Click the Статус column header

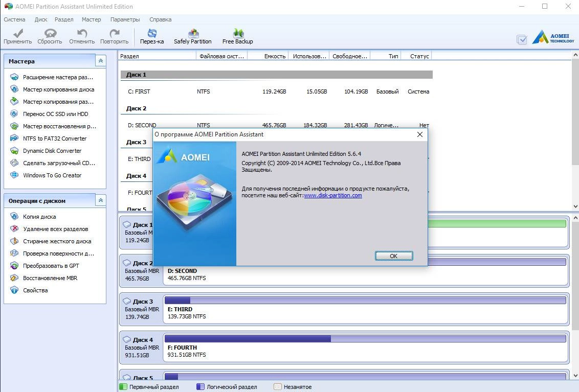(x=417, y=56)
